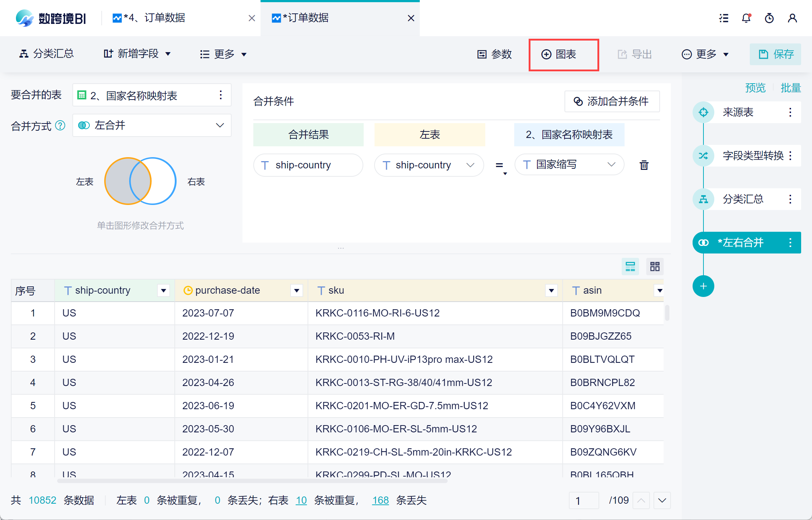
Task: Select the 字段类型转换 step
Action: (x=753, y=156)
